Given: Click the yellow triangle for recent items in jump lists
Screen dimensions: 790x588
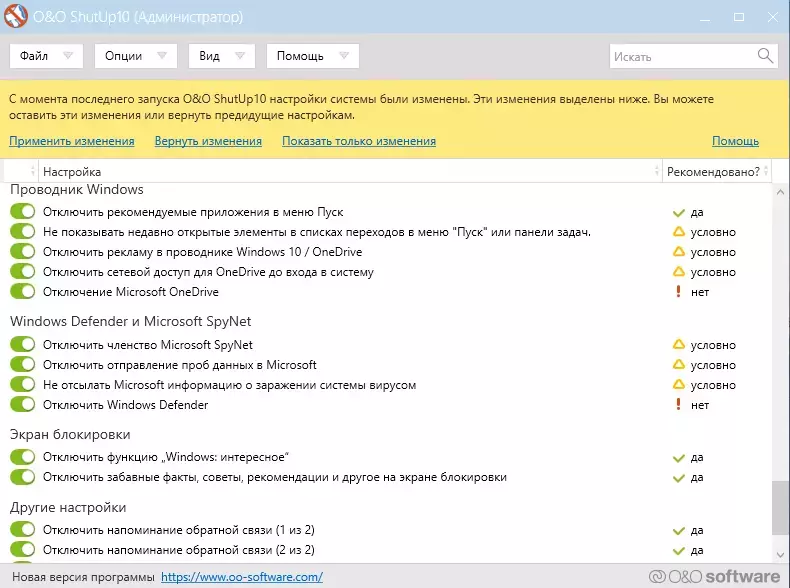Looking at the screenshot, I should click(x=679, y=232).
